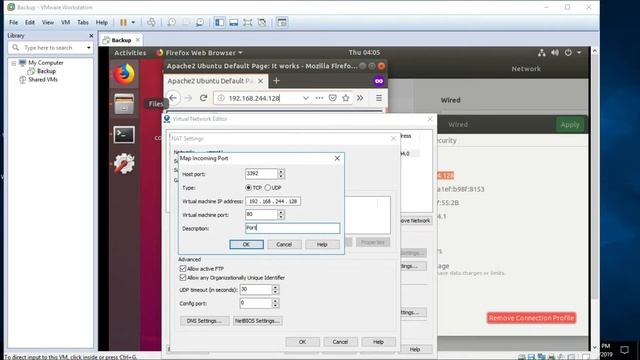This screenshot has width=640, height=360.
Task: Open the address bar history dropdown
Action: pyautogui.click(x=305, y=98)
